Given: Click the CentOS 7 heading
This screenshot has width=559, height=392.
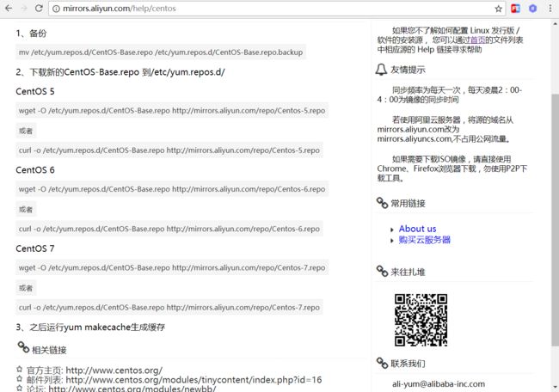Looking at the screenshot, I should coord(35,248).
